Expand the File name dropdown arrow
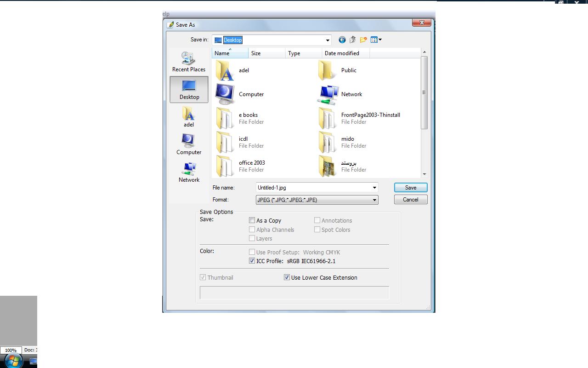Viewport: 588px width, 368px height. pos(374,188)
